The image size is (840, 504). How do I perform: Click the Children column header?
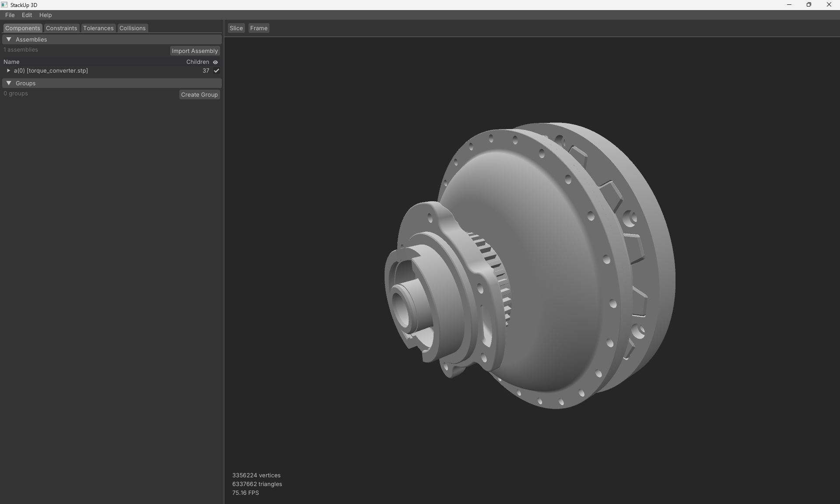pyautogui.click(x=198, y=62)
